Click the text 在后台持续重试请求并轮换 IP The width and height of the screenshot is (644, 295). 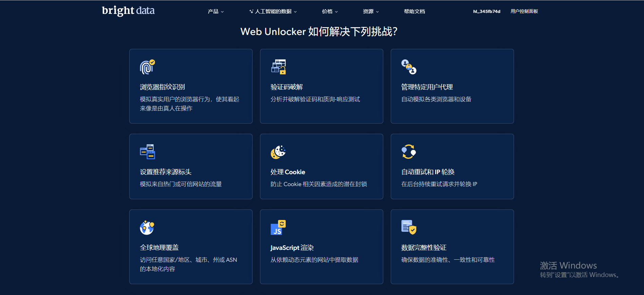439,184
